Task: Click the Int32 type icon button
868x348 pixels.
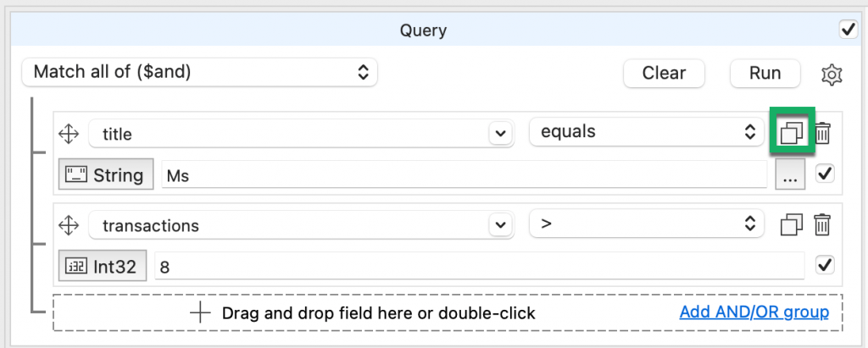Action: (x=103, y=267)
